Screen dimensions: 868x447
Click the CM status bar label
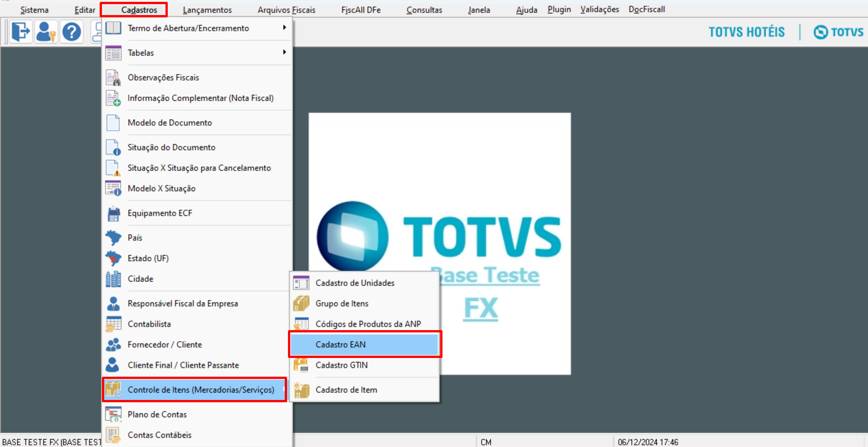click(486, 442)
